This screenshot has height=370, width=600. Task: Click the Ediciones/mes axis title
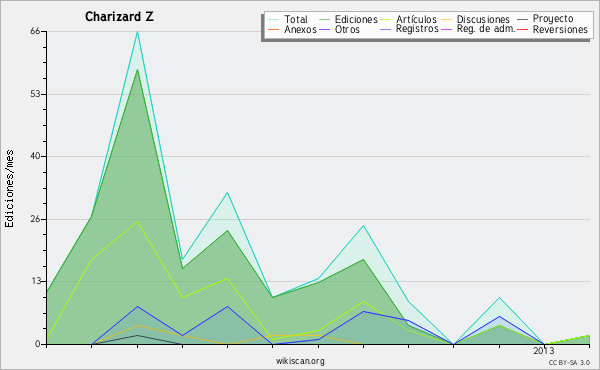9,189
